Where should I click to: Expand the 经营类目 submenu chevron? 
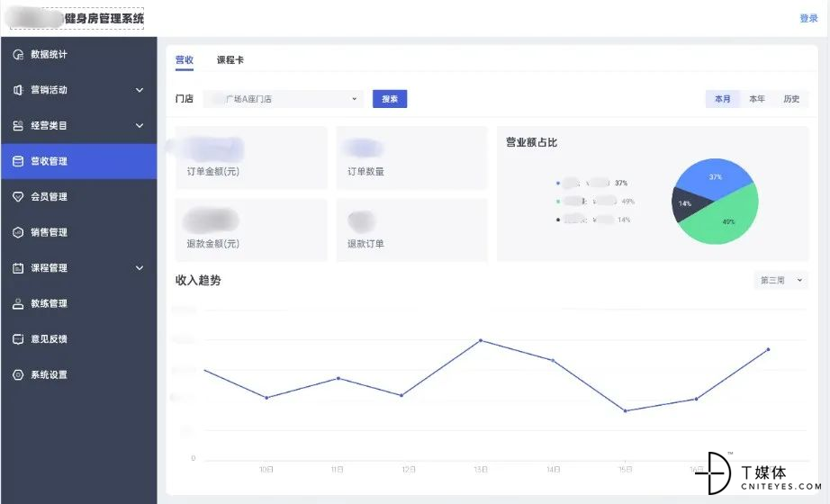coord(140,125)
